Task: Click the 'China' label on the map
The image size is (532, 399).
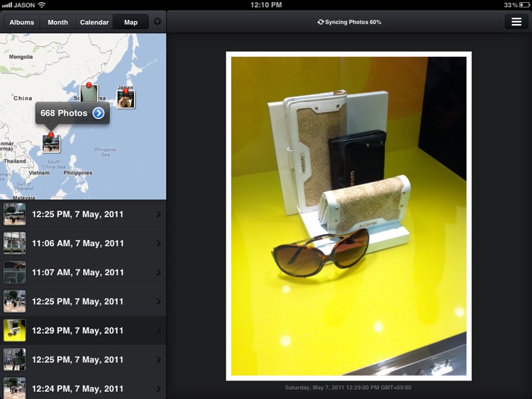Action: coord(23,99)
